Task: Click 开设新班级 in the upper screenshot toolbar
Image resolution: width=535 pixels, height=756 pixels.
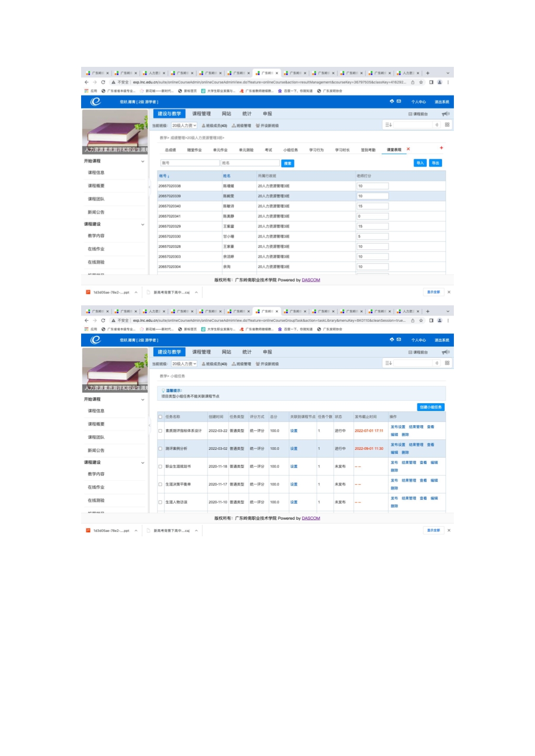Action: 267,125
